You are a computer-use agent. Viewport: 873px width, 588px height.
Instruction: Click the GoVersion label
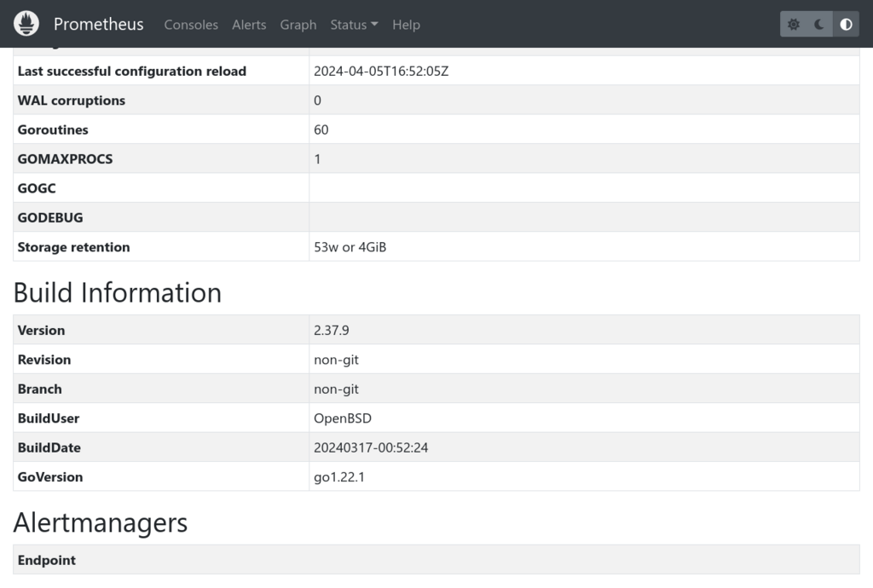coord(50,477)
